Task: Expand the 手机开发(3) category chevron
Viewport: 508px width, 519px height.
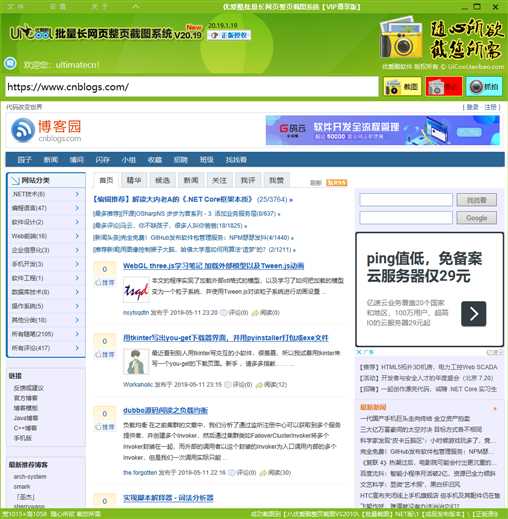Action: point(77,264)
